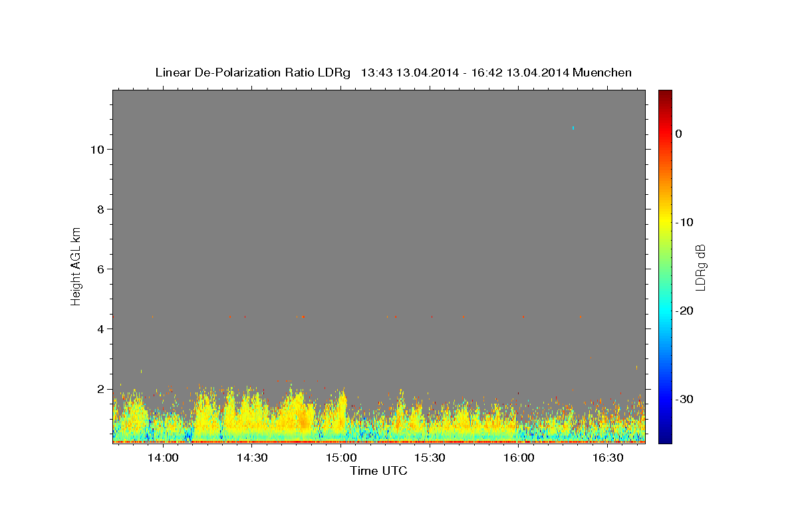This screenshot has height=532, width=798.
Task: Click the height tick label 8
Action: (x=100, y=209)
